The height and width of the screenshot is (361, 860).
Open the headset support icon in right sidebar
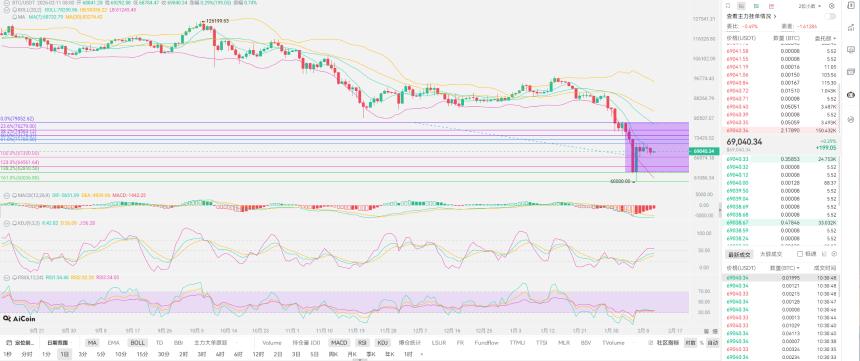point(851,119)
